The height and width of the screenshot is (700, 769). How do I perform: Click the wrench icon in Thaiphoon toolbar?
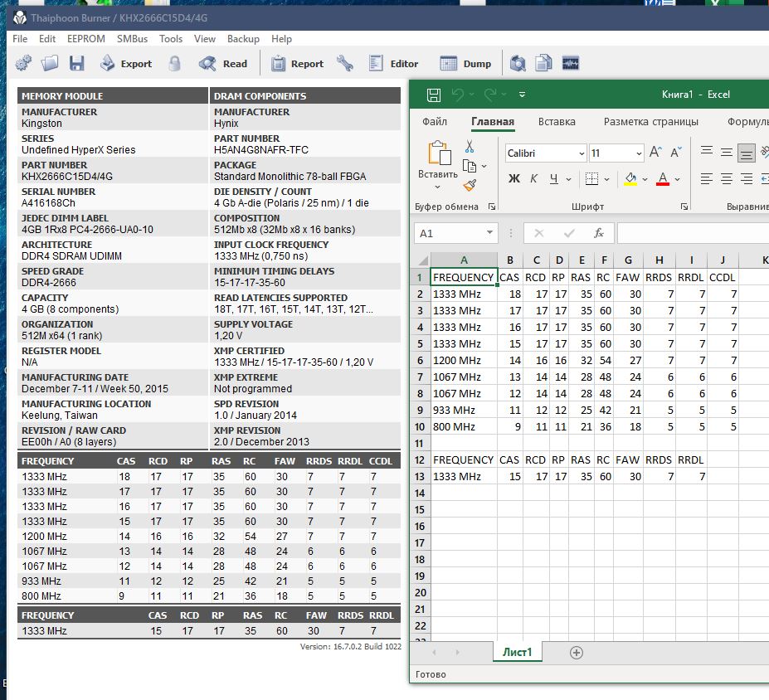(345, 63)
